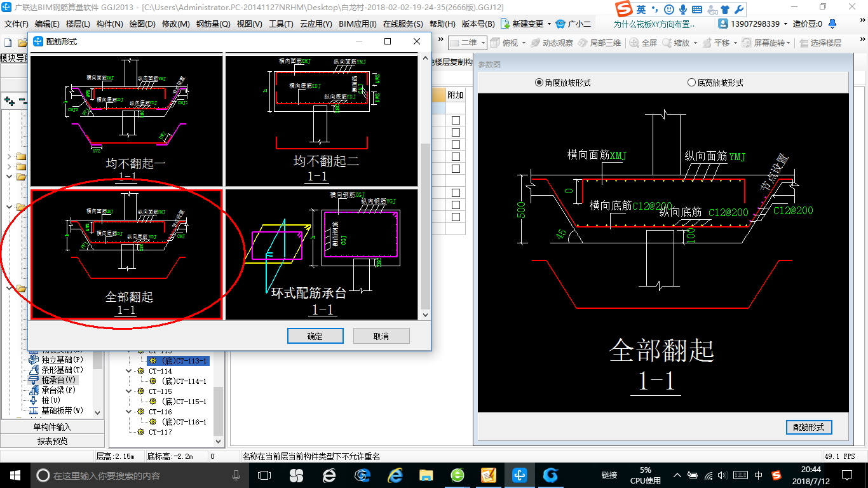Viewport: 868px width, 488px height.
Task: Open the 文件(F) menu
Action: [16, 24]
